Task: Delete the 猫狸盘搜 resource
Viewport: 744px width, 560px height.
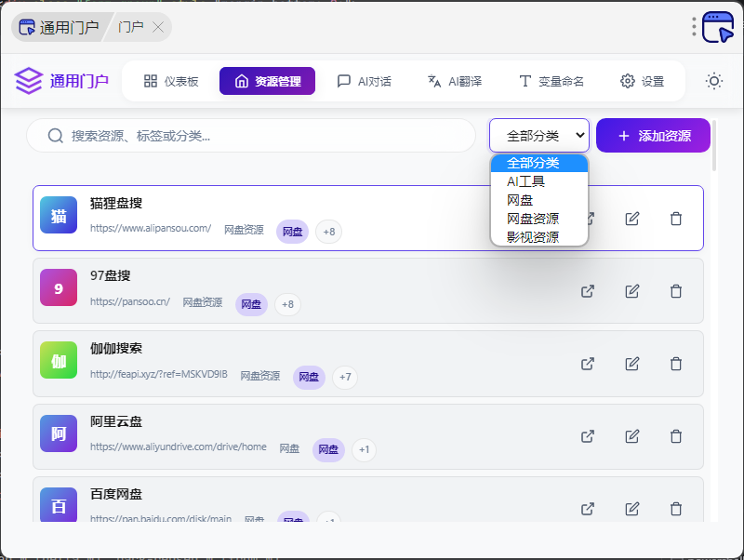Action: point(676,219)
